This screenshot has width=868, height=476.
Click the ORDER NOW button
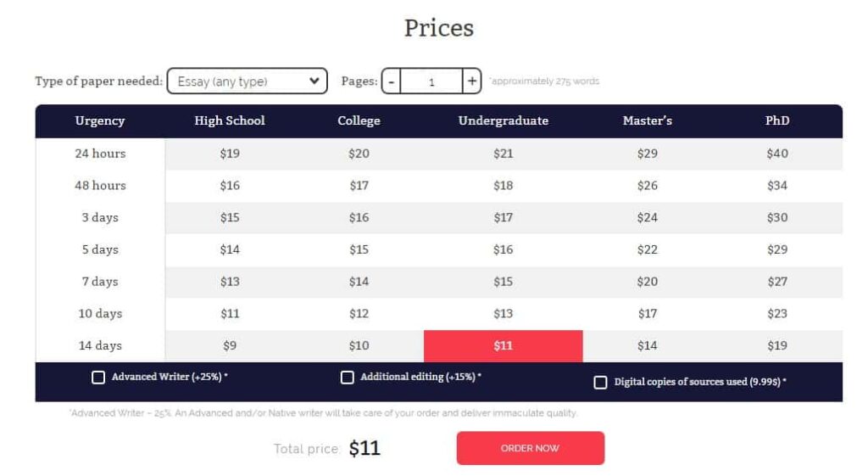pyautogui.click(x=531, y=448)
